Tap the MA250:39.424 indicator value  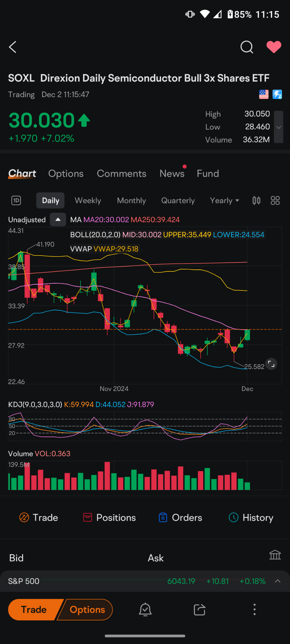pyautogui.click(x=155, y=220)
